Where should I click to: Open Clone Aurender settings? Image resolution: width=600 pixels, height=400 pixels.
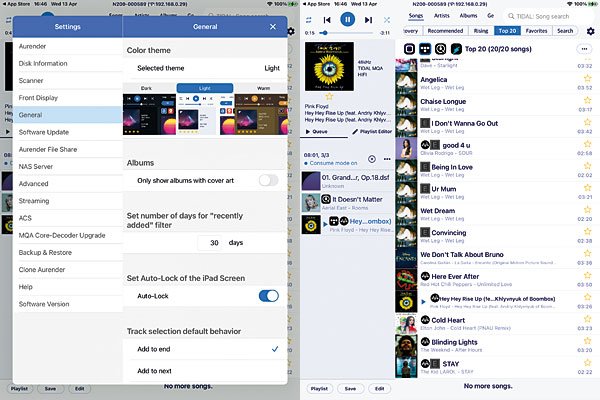(68, 269)
